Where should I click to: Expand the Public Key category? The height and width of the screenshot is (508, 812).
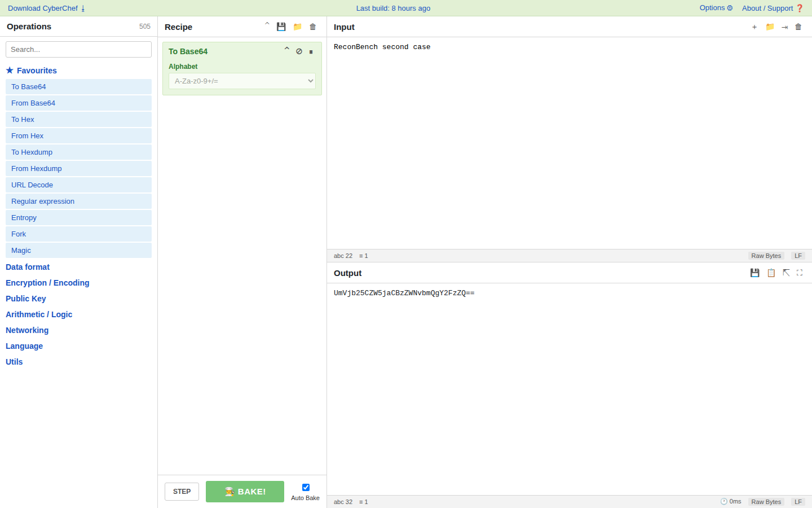26,299
